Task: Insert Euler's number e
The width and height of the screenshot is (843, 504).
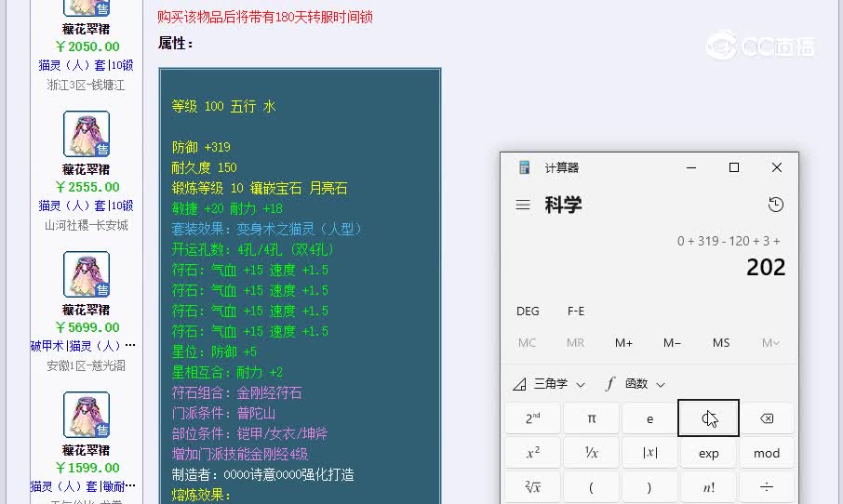Action: tap(650, 418)
